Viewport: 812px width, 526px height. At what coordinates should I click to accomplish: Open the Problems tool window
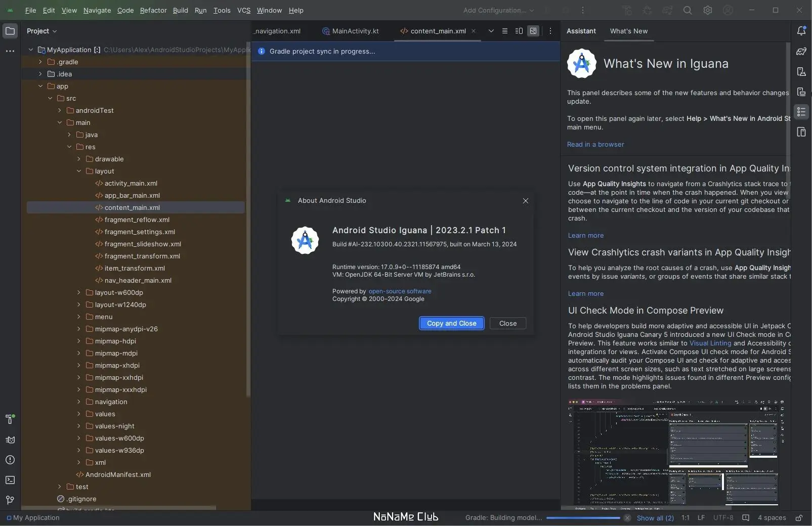10,460
